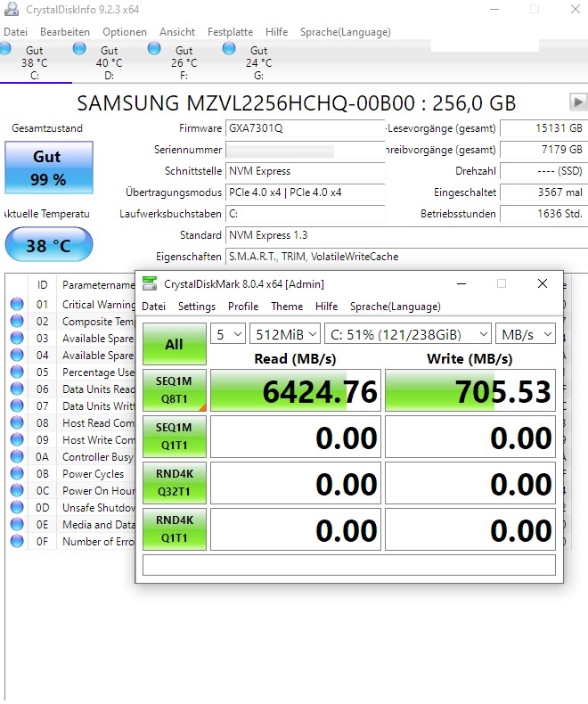
Task: Minimize the CrystalDiskMark window
Action: click(461, 283)
